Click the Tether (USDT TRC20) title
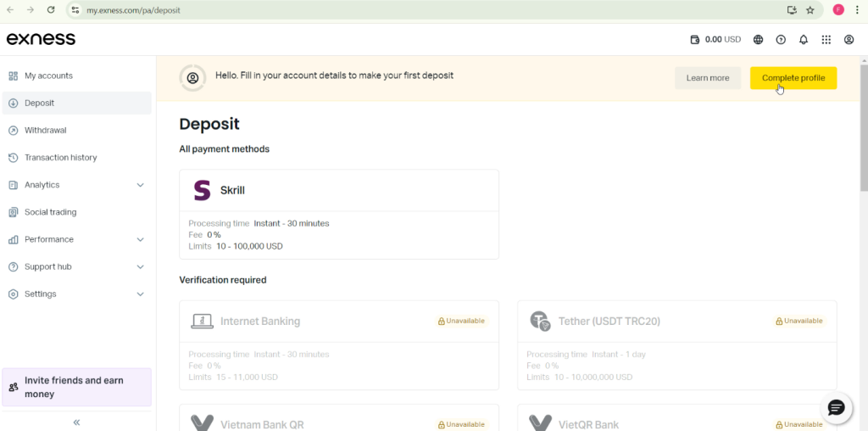The height and width of the screenshot is (431, 868). pyautogui.click(x=609, y=322)
